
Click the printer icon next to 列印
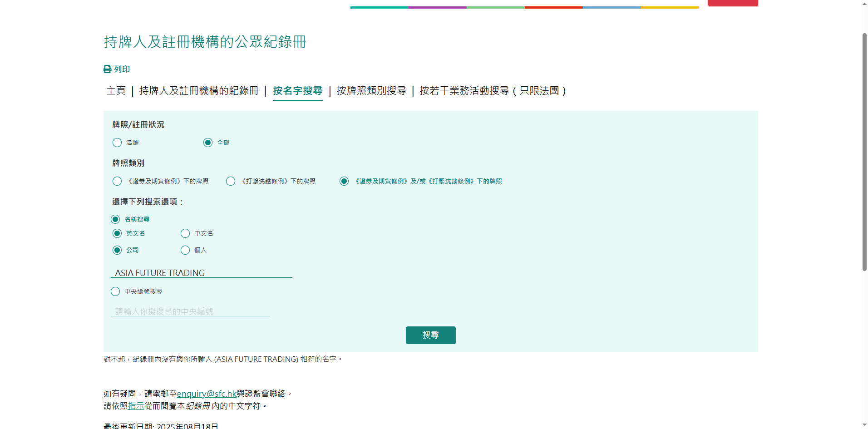(x=107, y=69)
